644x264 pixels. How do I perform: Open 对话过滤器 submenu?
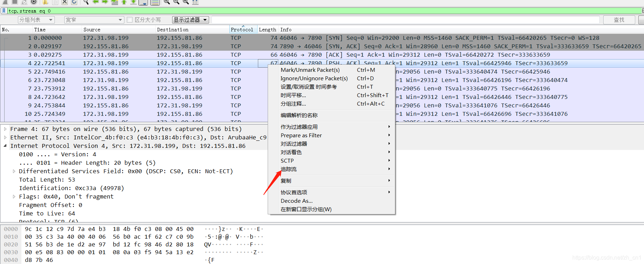[331, 144]
